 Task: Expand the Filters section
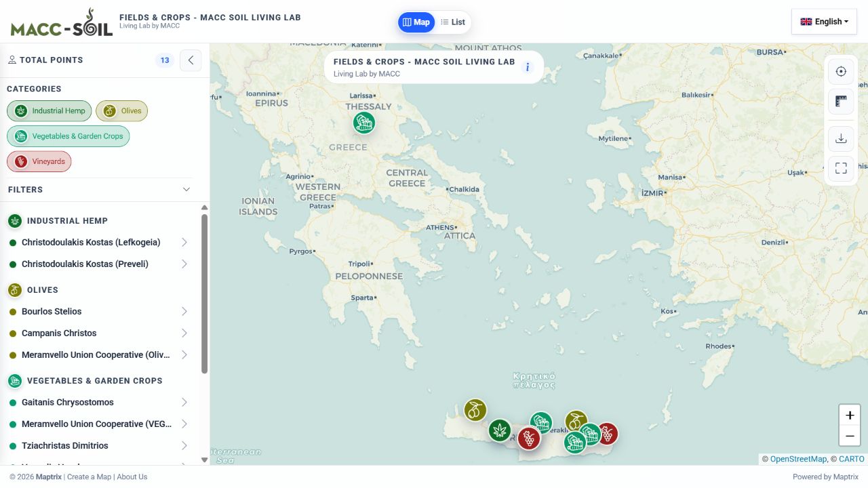coord(100,190)
